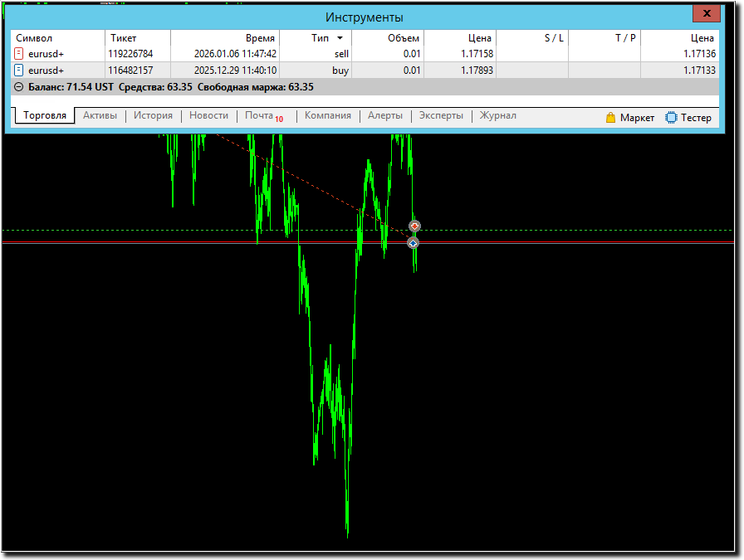Show the Журнал tab
Viewport: 744px width, 560px height.
click(x=497, y=115)
